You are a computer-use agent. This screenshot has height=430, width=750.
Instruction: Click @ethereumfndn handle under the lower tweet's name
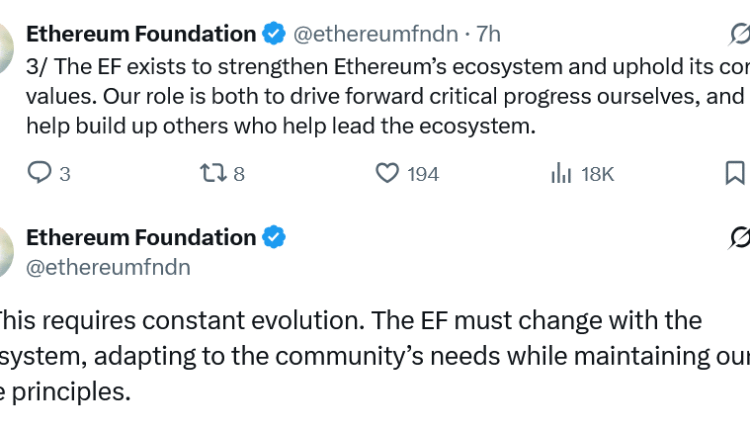[x=108, y=267]
